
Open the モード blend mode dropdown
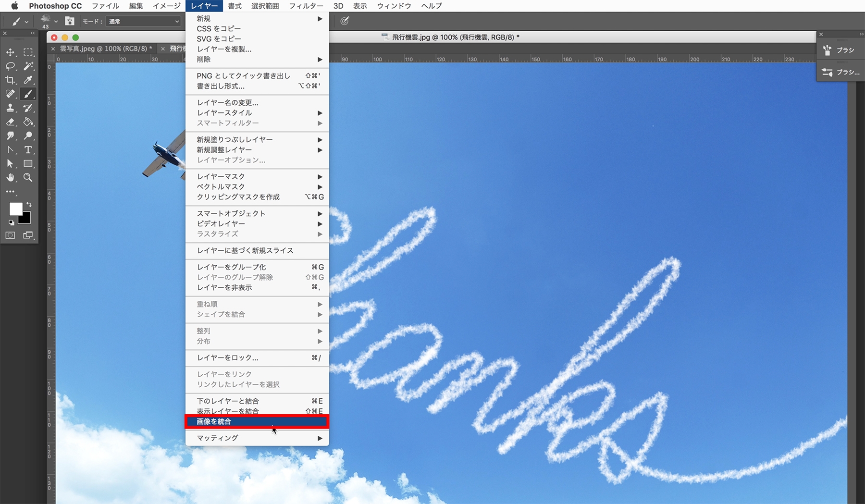point(143,21)
